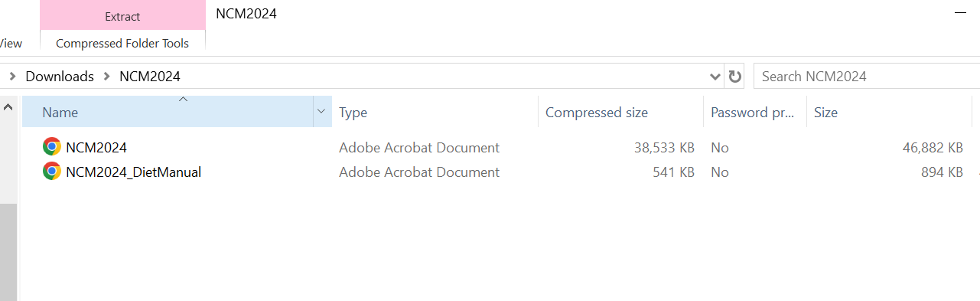Screen dimensions: 980x301
Task: Open the Name column filter dropdown
Action: pos(321,112)
